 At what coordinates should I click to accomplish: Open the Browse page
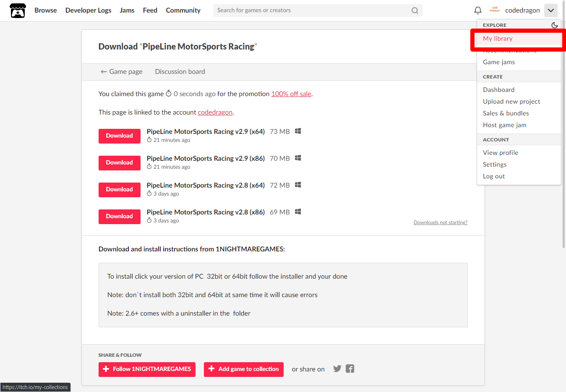(46, 10)
